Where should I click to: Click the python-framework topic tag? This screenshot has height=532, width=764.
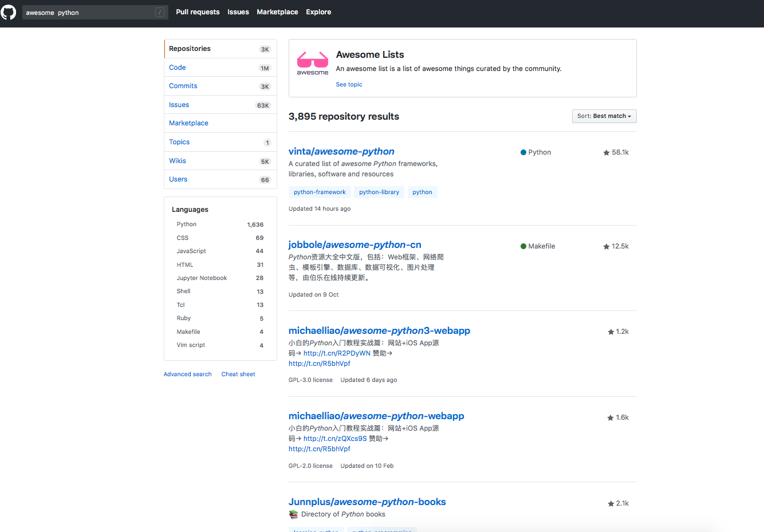click(320, 192)
